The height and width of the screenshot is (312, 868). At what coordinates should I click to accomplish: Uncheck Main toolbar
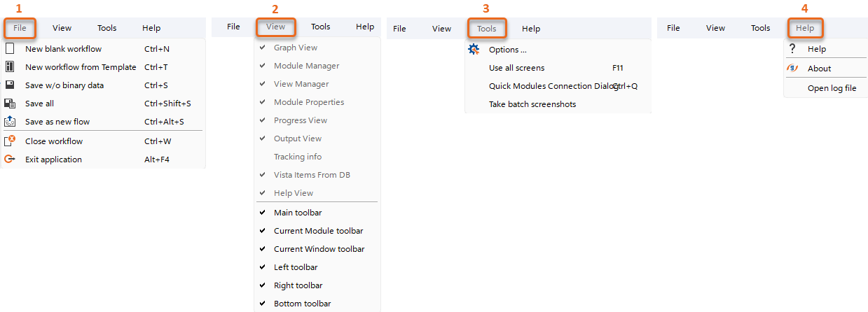(x=317, y=213)
